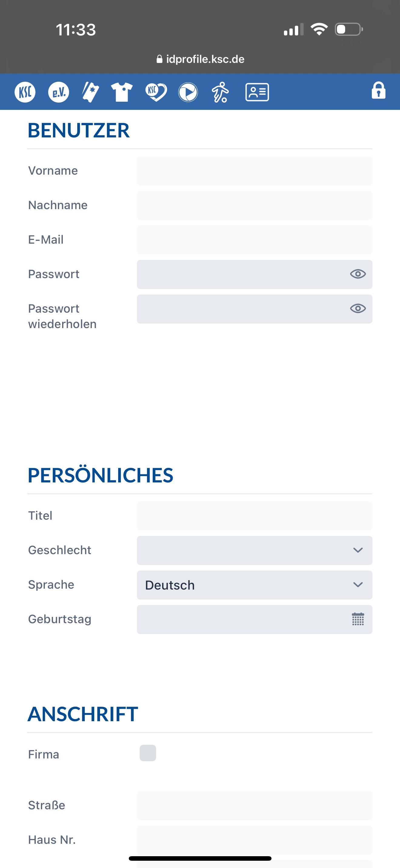Screen dimensions: 400x868
Task: Tap the football player icon
Action: (x=220, y=92)
